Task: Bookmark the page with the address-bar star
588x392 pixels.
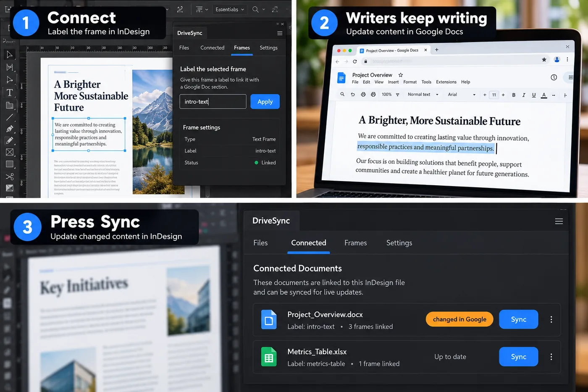Action: pyautogui.click(x=544, y=60)
